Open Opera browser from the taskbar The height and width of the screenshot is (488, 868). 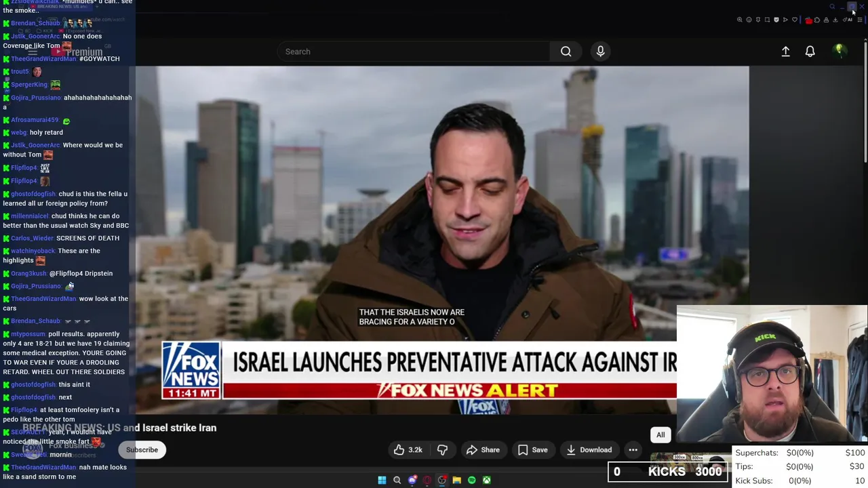(427, 480)
